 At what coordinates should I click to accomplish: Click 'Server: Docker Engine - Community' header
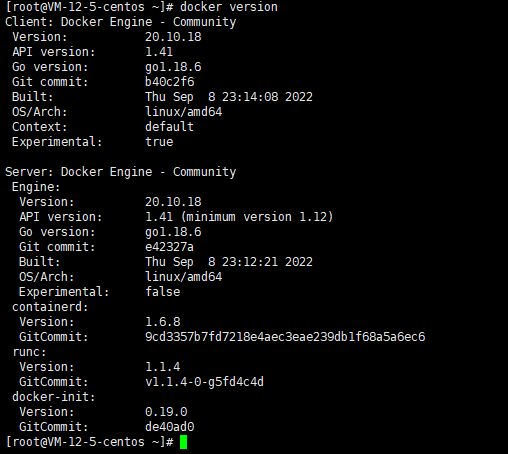click(120, 172)
